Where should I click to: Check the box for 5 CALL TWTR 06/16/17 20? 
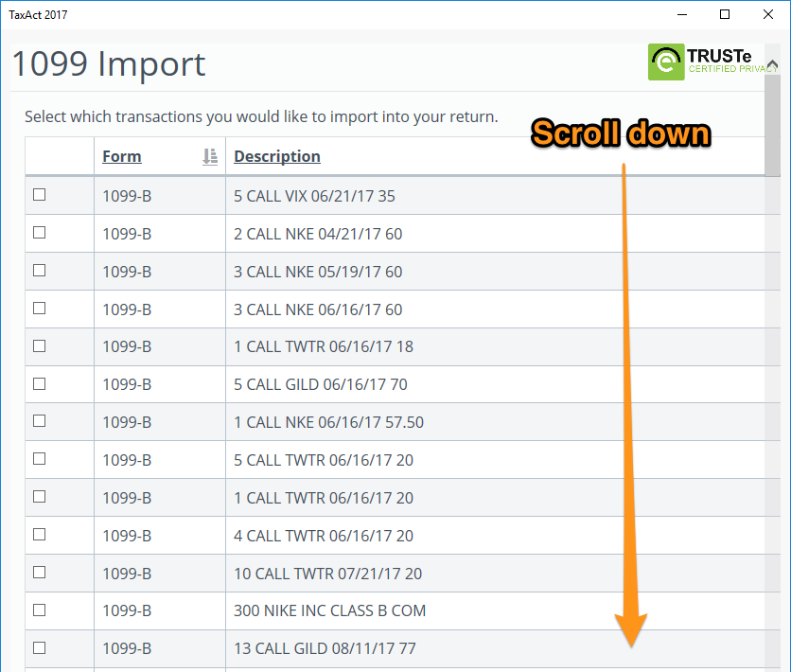[x=40, y=459]
